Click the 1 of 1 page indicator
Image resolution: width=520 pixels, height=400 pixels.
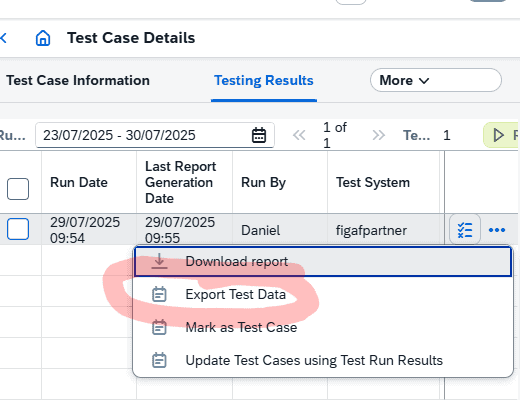click(x=335, y=135)
